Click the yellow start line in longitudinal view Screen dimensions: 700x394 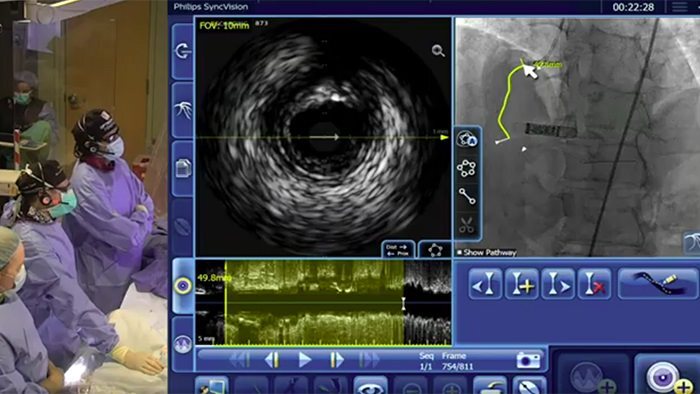click(226, 303)
